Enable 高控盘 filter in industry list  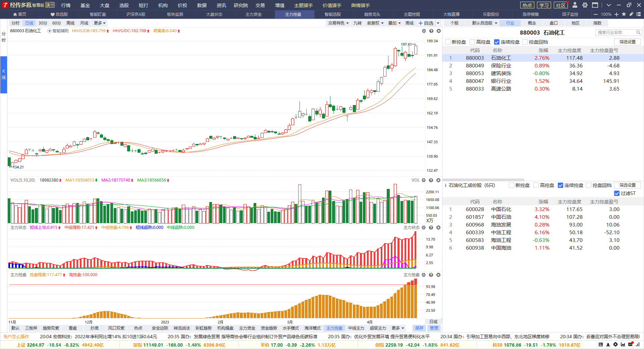pos(472,42)
